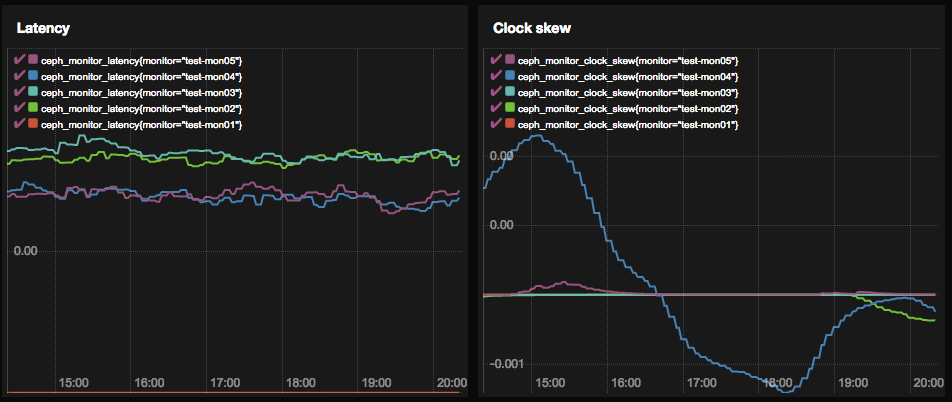
Task: Select ceph_monitor_clock_skew test-mon04 legend label
Action: 628,77
